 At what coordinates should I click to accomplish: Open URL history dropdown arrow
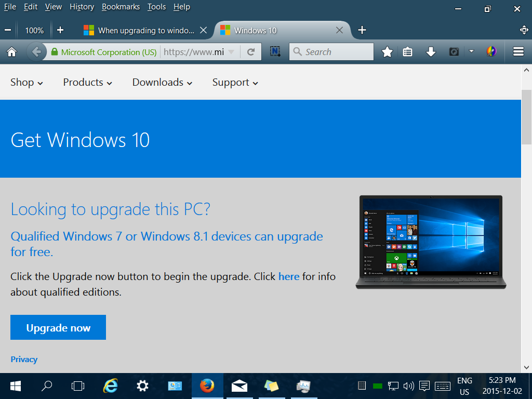[x=231, y=52]
